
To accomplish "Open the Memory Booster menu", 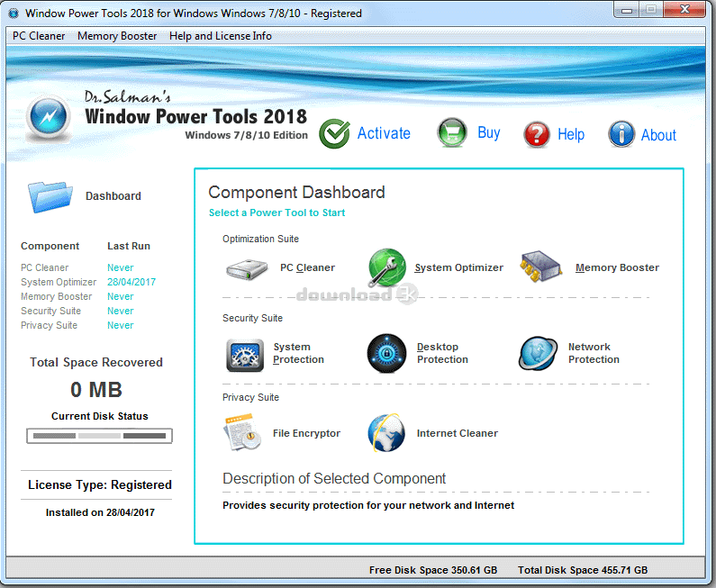I will coord(117,36).
